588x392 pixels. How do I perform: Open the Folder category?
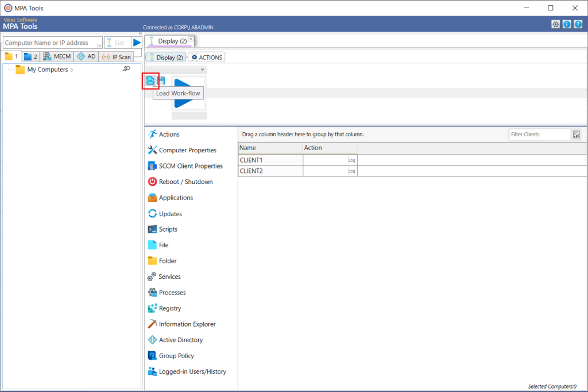coord(162,261)
